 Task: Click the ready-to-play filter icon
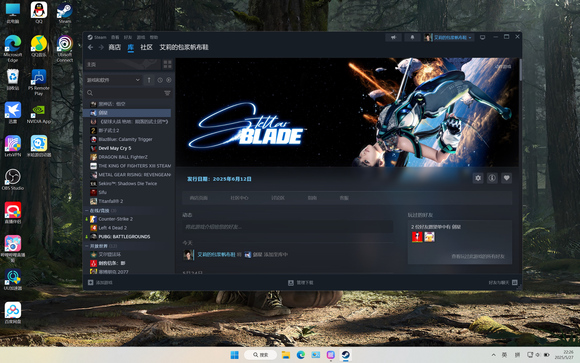[x=169, y=80]
